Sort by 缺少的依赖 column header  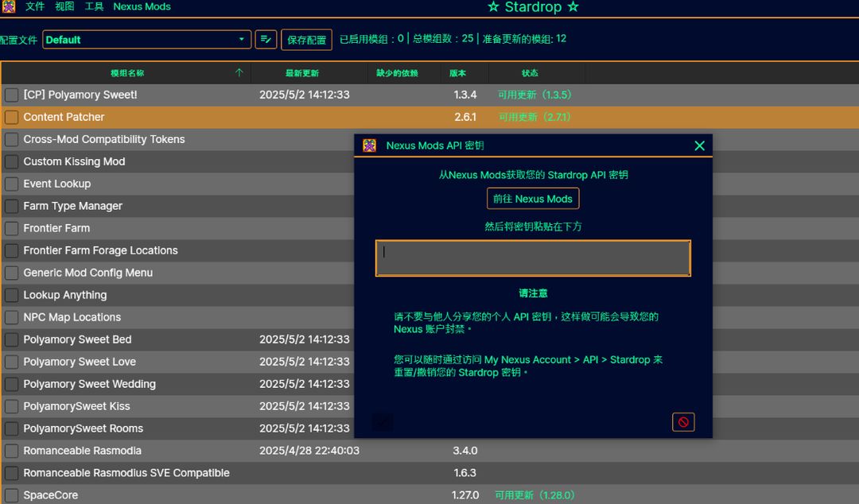tap(397, 73)
